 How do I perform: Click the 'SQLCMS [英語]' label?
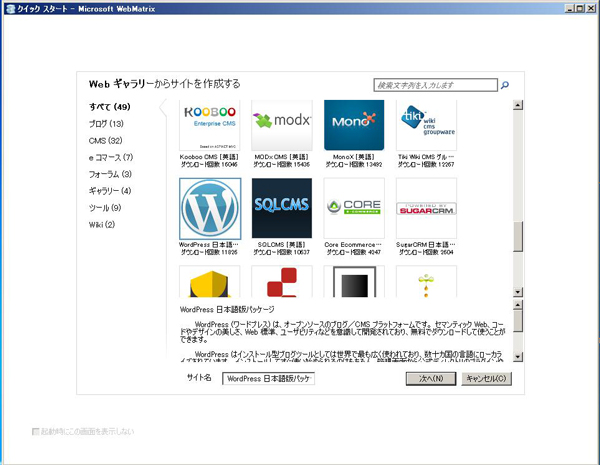pyautogui.click(x=281, y=245)
